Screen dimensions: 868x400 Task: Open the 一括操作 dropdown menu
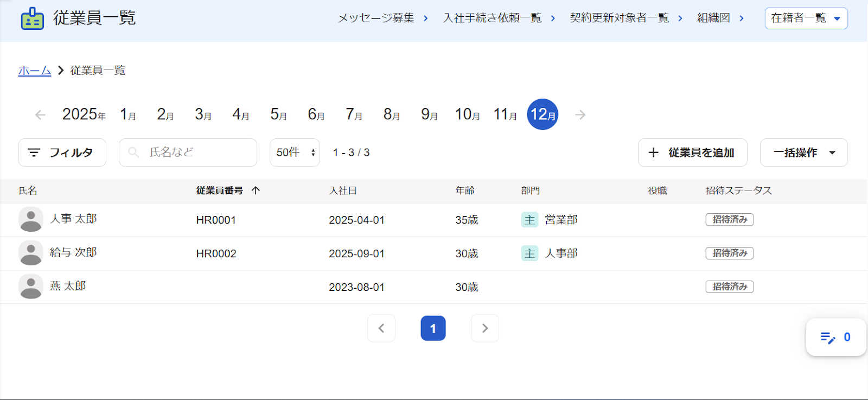pyautogui.click(x=804, y=153)
